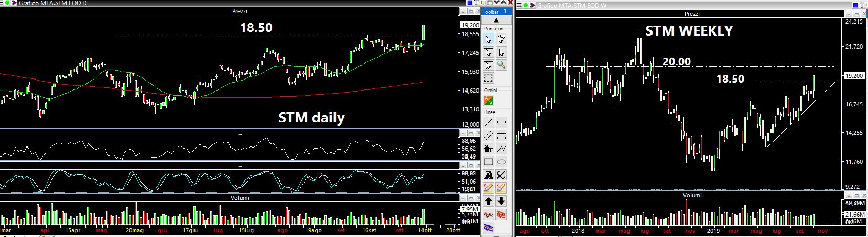The image size is (868, 237).
Task: Click the Volumi panel header on the weekly chart
Action: click(692, 195)
